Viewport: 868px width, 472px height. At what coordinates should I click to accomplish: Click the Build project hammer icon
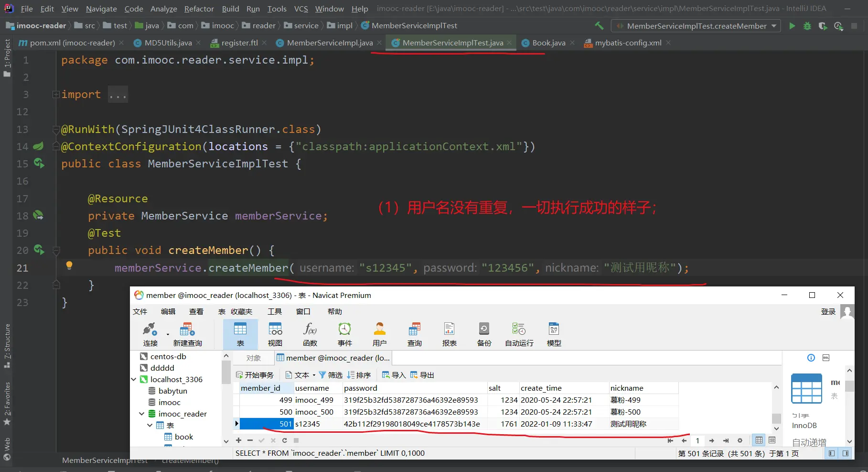(x=599, y=26)
